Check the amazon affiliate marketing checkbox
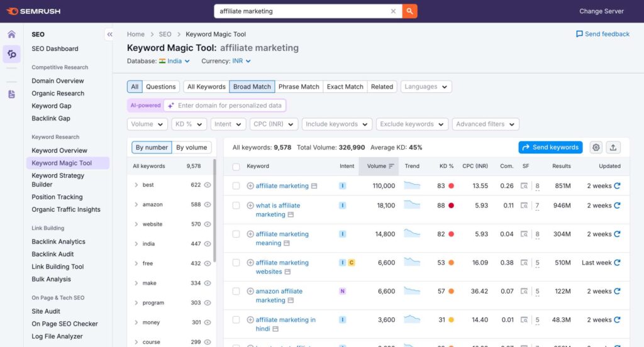The image size is (644, 347). (236, 291)
